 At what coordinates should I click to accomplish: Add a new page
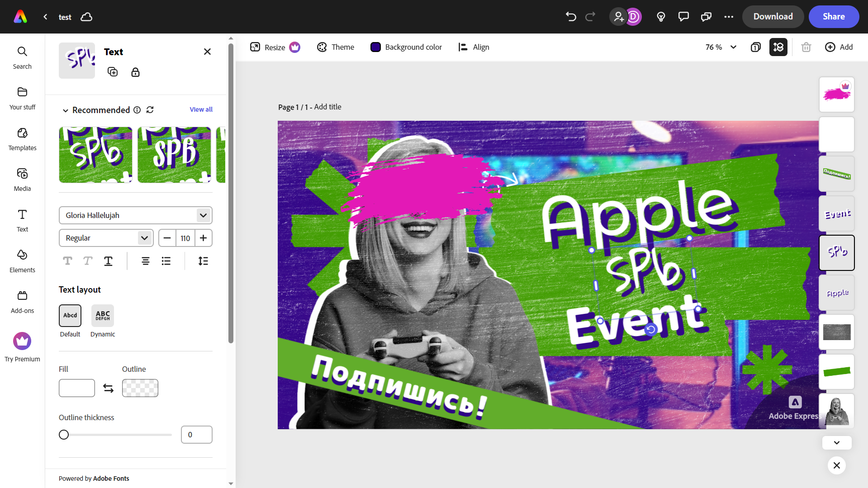tap(839, 47)
